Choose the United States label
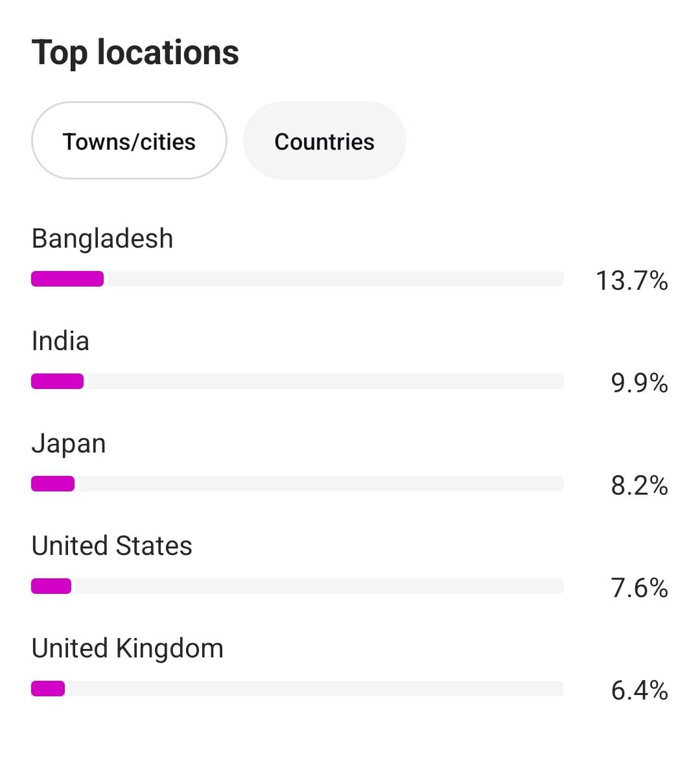 click(111, 546)
